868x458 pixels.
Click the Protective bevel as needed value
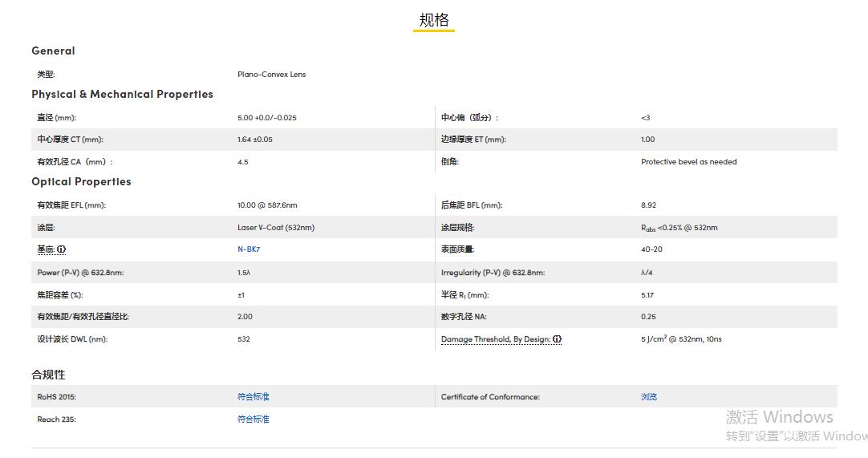[688, 162]
